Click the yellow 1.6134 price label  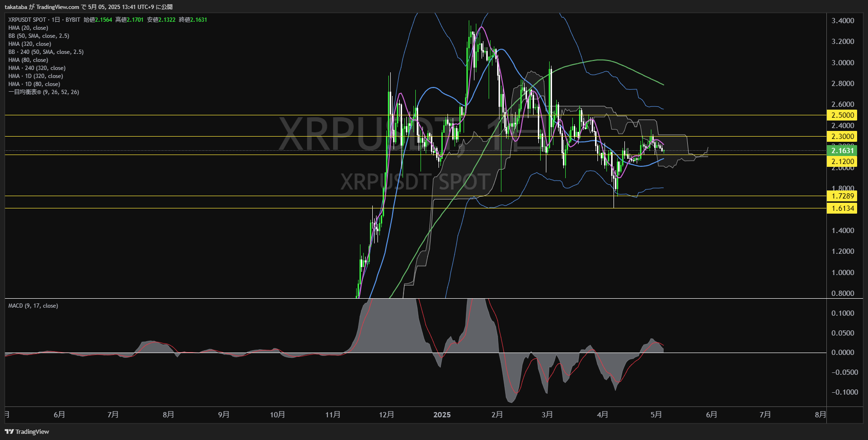point(842,208)
